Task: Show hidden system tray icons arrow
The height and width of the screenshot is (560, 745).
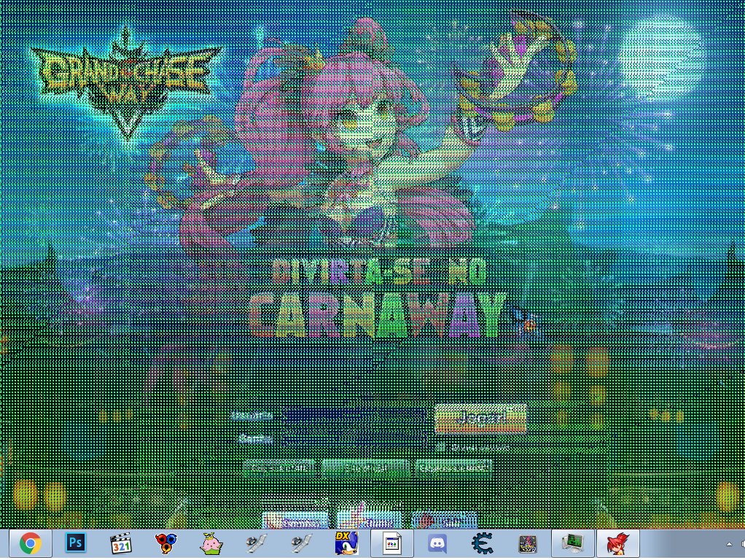Action: click(729, 544)
